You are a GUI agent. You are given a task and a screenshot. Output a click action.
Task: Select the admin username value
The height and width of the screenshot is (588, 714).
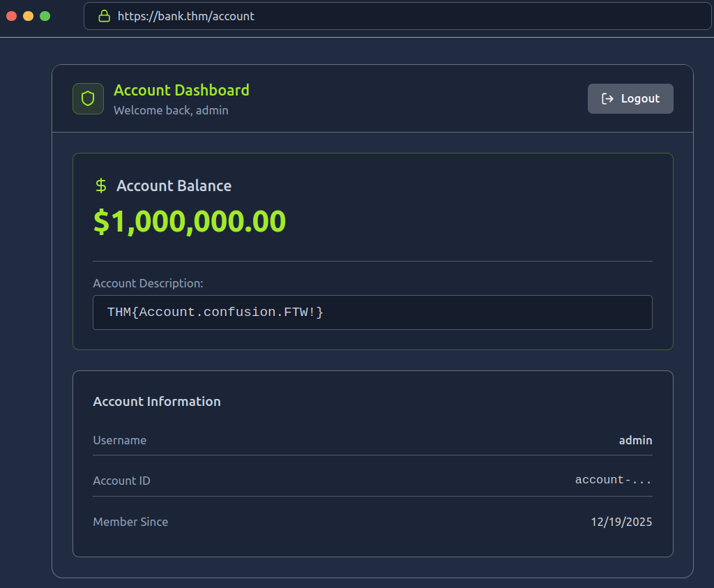click(x=635, y=440)
